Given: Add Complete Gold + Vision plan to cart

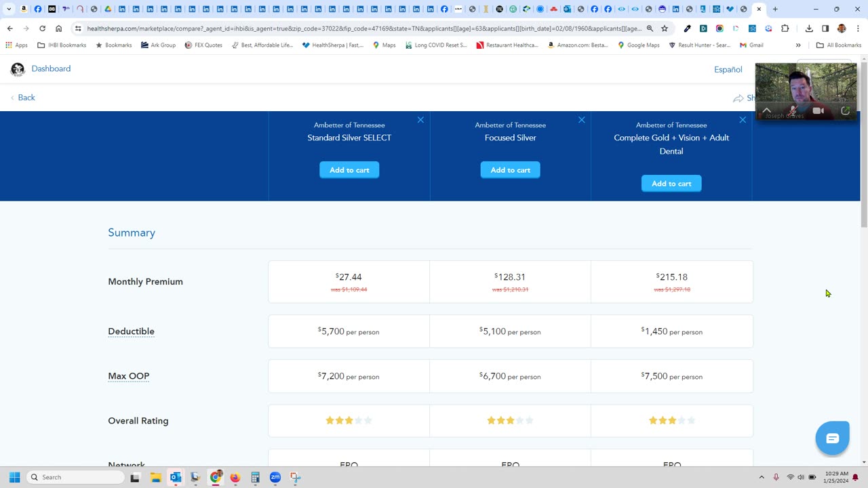Looking at the screenshot, I should click(671, 184).
